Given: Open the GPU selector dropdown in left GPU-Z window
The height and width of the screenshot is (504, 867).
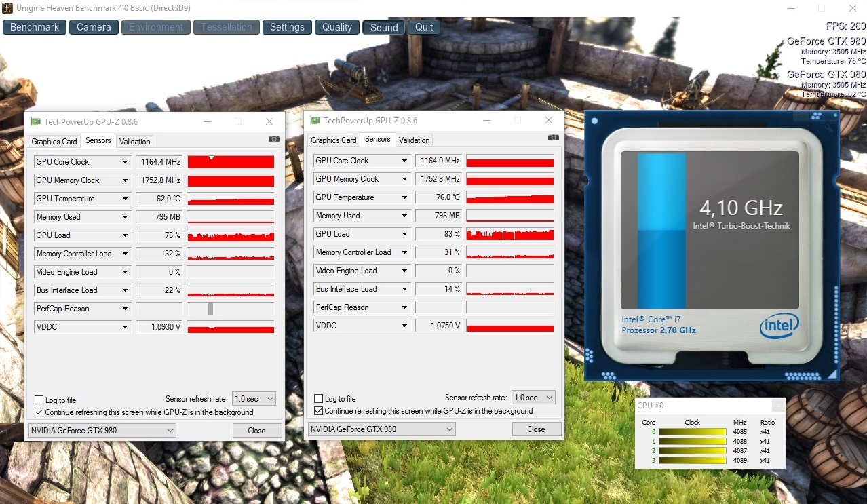Looking at the screenshot, I should (102, 431).
